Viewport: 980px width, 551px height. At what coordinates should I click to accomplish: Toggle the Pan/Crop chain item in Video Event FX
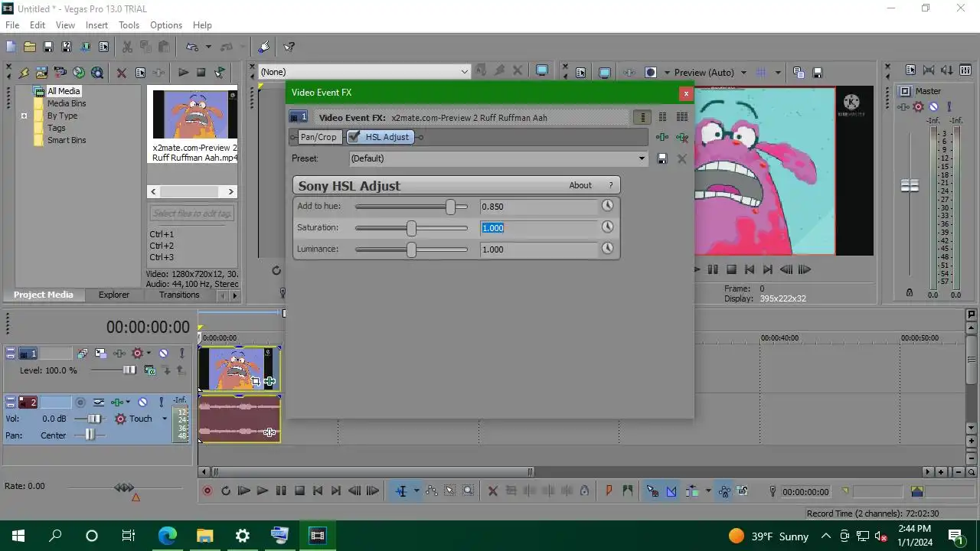[x=318, y=137]
